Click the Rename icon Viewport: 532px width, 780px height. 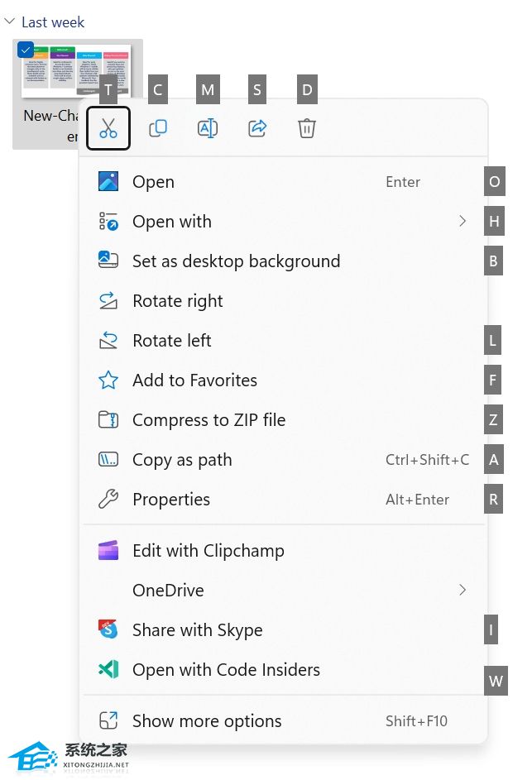(x=208, y=128)
